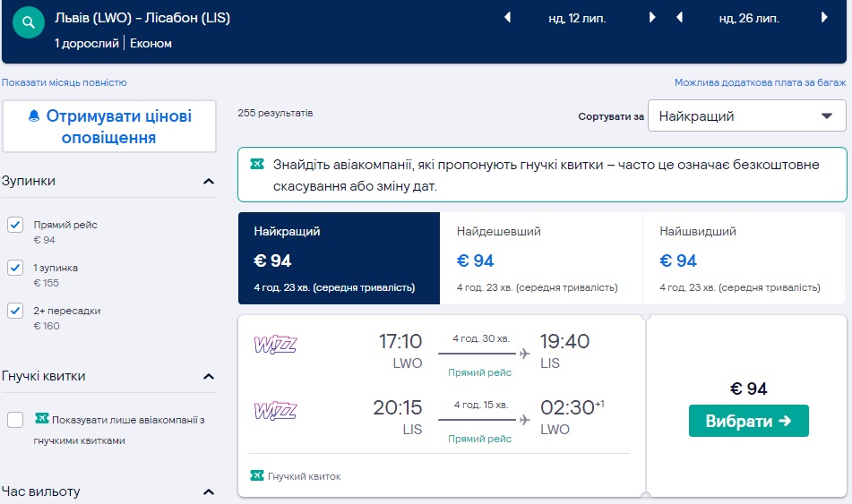Go to previous departure date arrow

click(x=508, y=18)
